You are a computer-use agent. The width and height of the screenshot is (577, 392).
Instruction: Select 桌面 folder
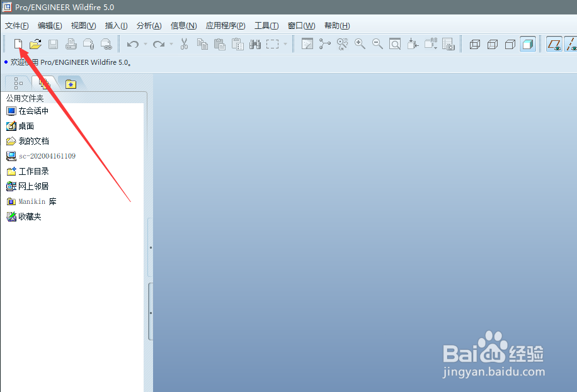click(x=20, y=126)
